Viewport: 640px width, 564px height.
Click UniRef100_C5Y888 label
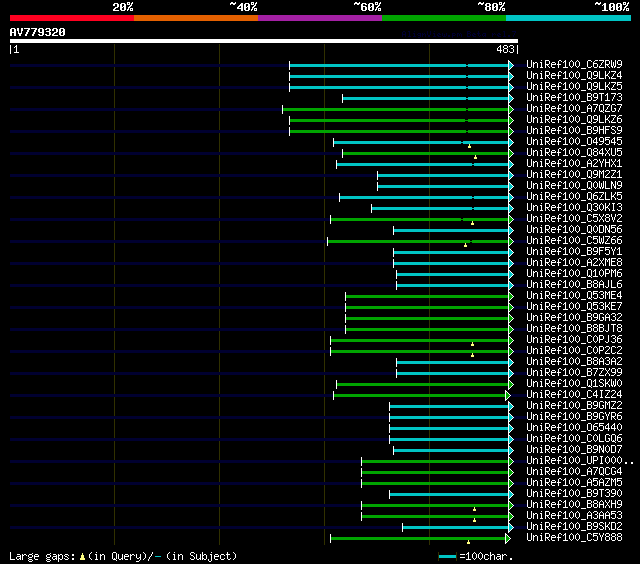tap(574, 538)
